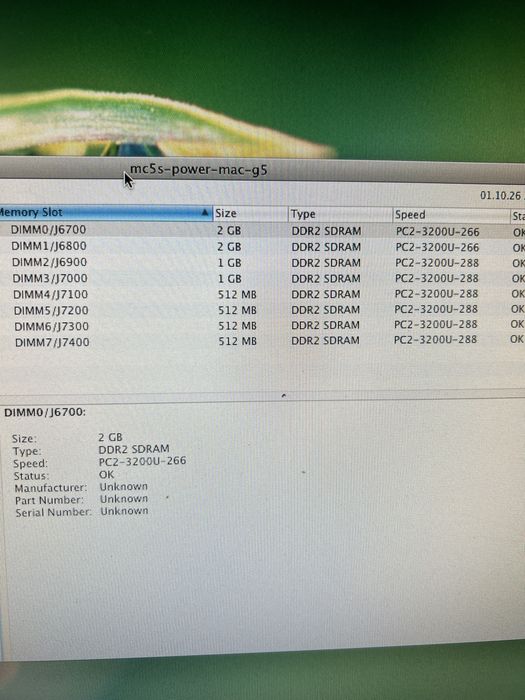Sort by the Speed column header
525x700 pixels.
[x=451, y=215]
